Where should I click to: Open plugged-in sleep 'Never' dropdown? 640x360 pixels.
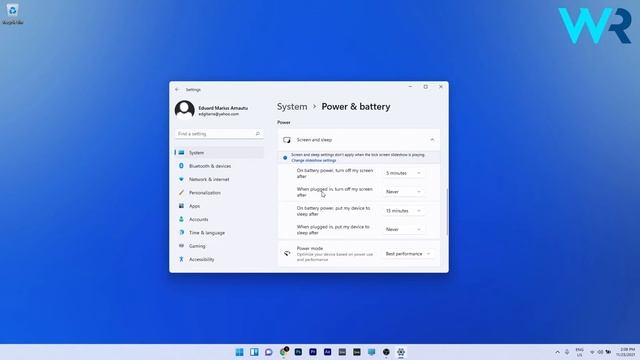point(403,229)
